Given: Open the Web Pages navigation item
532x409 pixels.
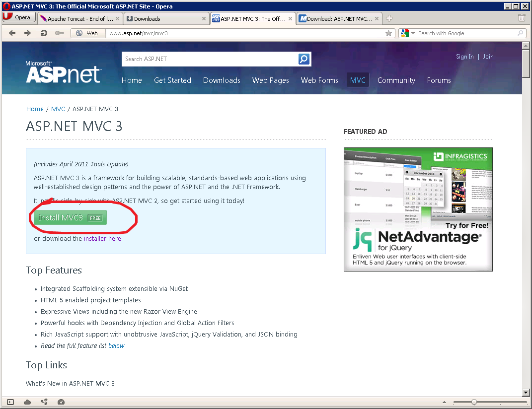Looking at the screenshot, I should coord(270,80).
